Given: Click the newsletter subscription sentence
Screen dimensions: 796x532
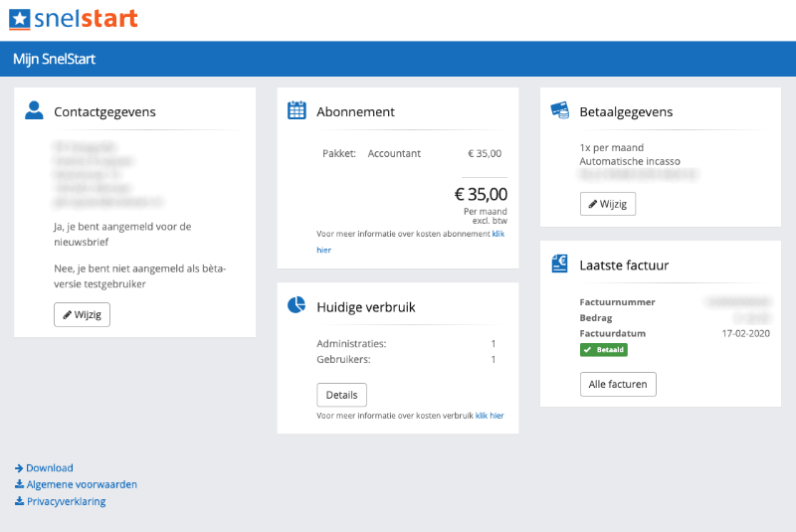Looking at the screenshot, I should click(x=122, y=235).
